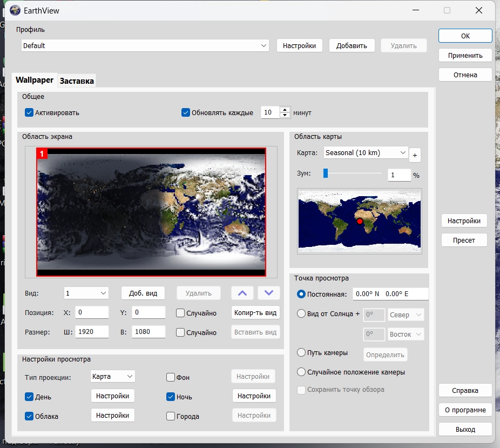Viewport: 500px width, 448px height.
Task: Open the Профиль Default dropdown
Action: click(x=145, y=46)
